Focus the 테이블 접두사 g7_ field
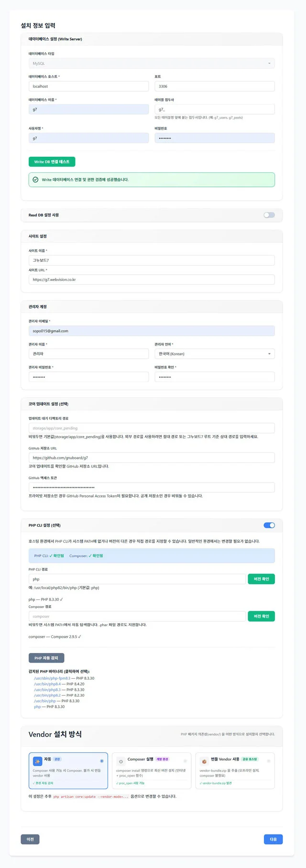Screen dimensions: 306x868 (215, 109)
